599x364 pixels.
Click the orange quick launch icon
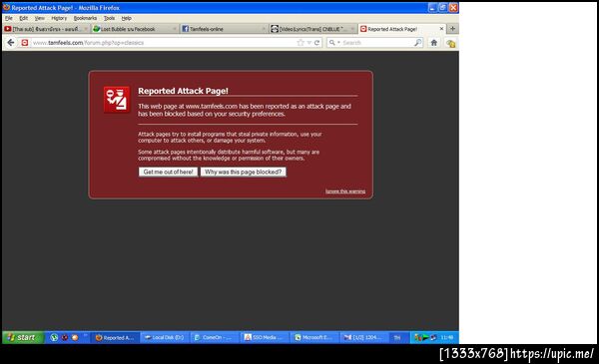(x=75, y=338)
